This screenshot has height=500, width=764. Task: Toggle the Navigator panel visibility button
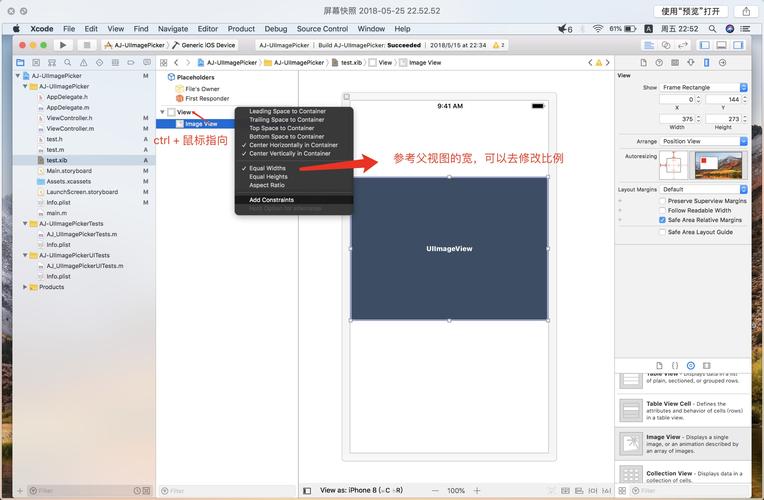coord(705,45)
